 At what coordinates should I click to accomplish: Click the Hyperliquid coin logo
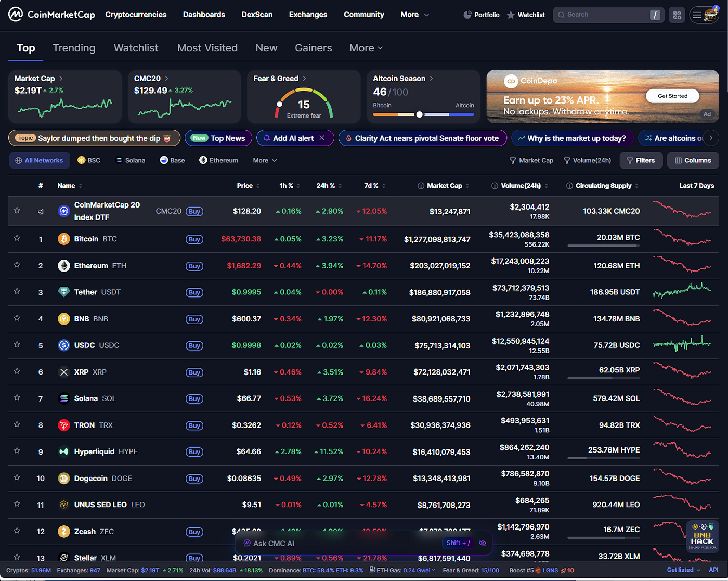pyautogui.click(x=64, y=451)
